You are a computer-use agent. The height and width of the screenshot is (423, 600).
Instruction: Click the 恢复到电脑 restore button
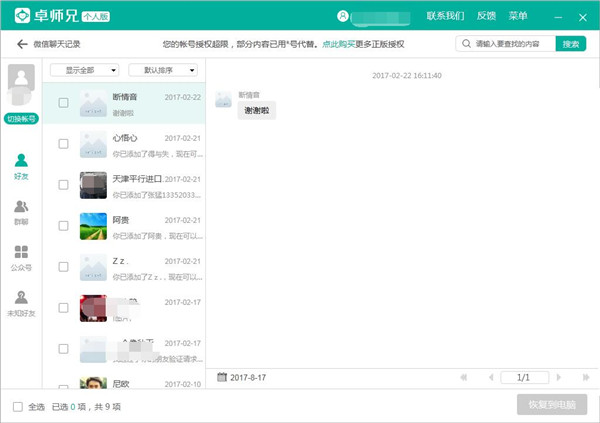pos(552,404)
